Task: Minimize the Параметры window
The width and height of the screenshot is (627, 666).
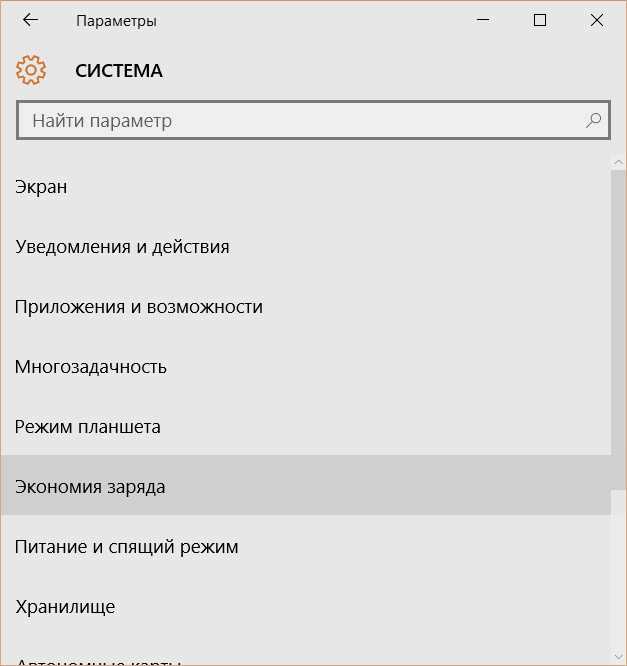Action: coord(483,20)
